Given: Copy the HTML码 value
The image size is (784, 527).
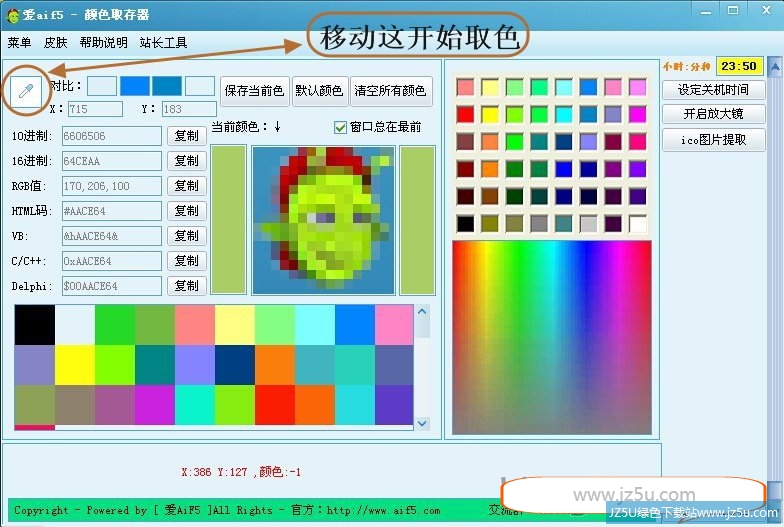Looking at the screenshot, I should click(x=186, y=211).
